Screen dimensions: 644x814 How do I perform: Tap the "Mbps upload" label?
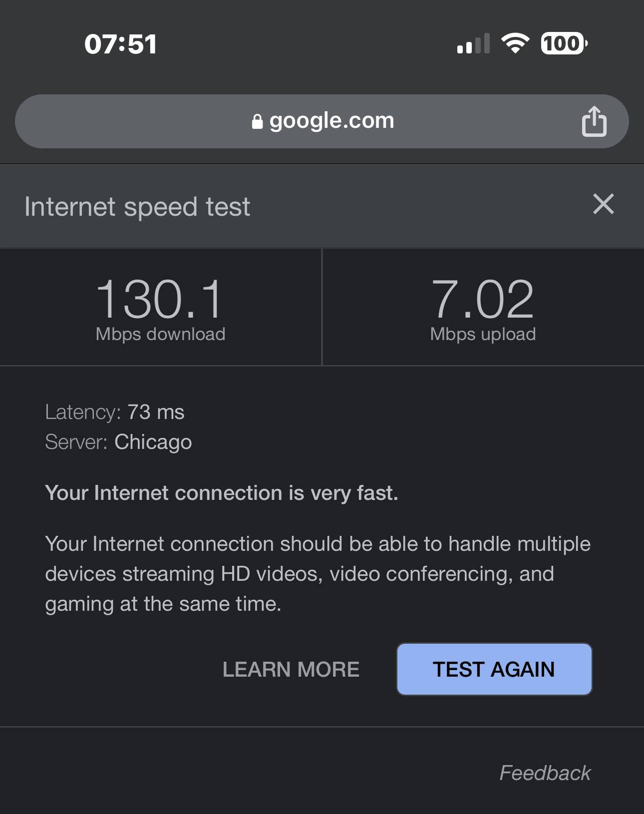coord(483,334)
